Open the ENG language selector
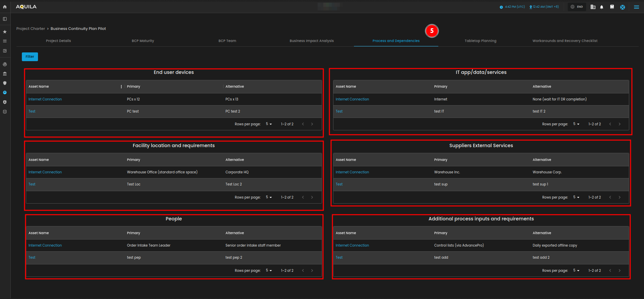Viewport: 644px width, 299px height. click(577, 7)
